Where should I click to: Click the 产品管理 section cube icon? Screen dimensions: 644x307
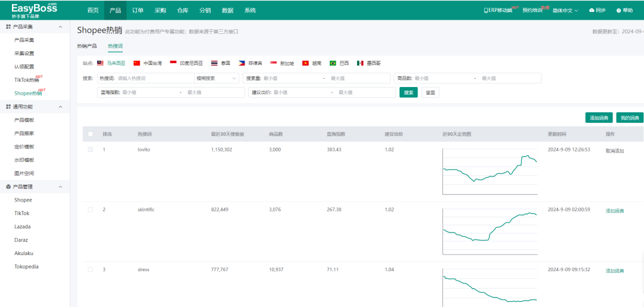[8, 187]
